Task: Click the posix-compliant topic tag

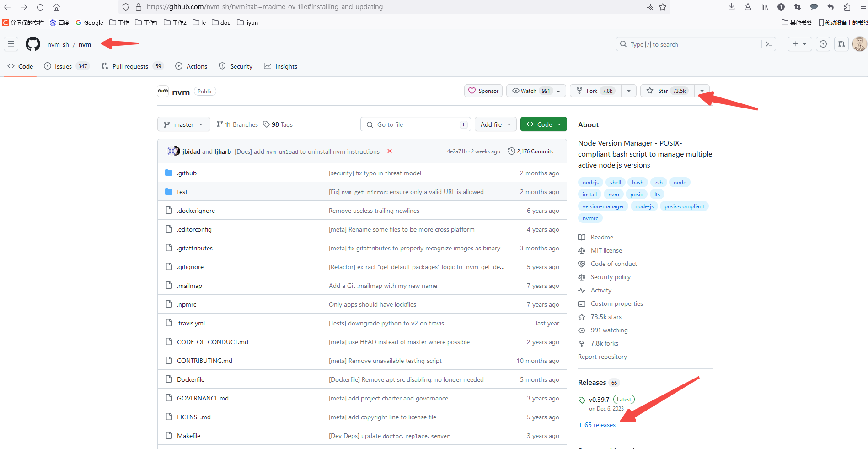Action: pos(684,206)
